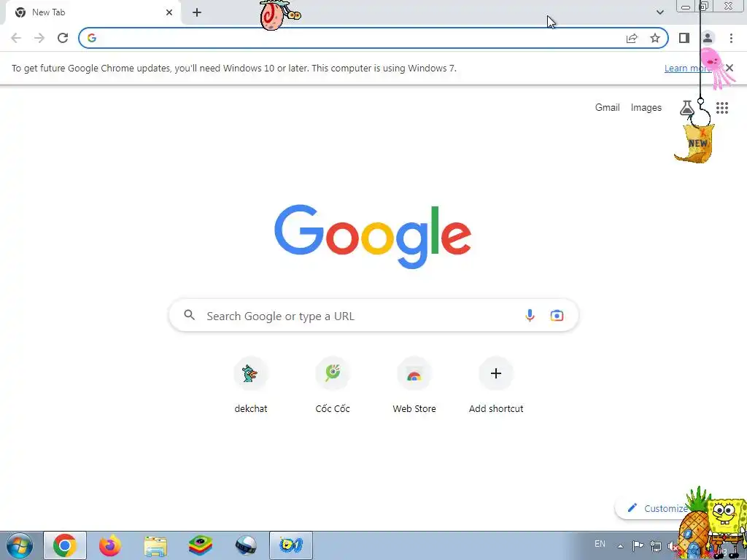Open the Images link
Screen dimensions: 747x560
pyautogui.click(x=646, y=108)
